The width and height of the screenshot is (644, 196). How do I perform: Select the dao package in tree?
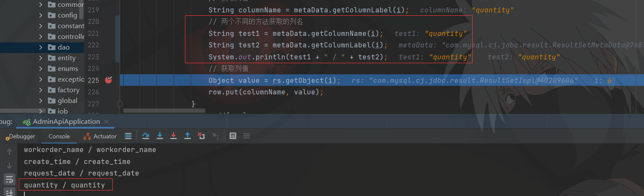pos(64,47)
